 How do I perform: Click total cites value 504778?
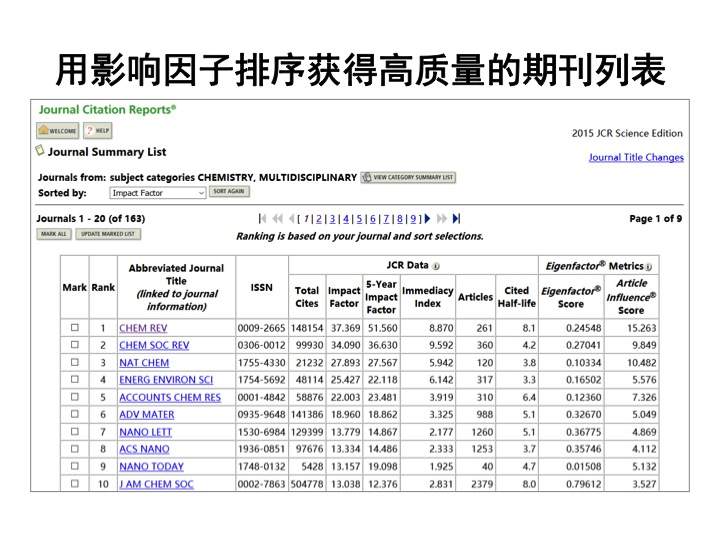(x=307, y=484)
